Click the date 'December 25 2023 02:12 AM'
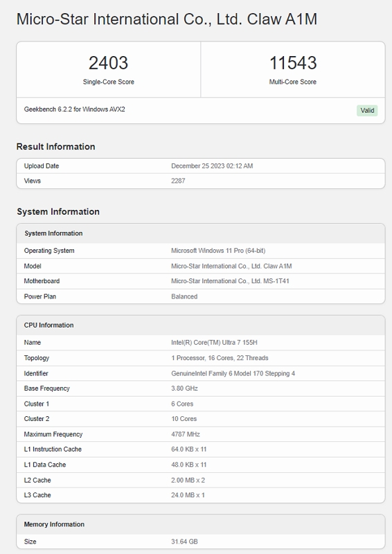Image resolution: width=392 pixels, height=554 pixels. (x=212, y=166)
